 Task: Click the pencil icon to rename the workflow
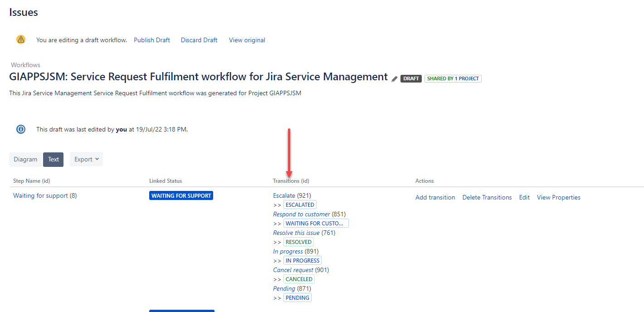[394, 78]
